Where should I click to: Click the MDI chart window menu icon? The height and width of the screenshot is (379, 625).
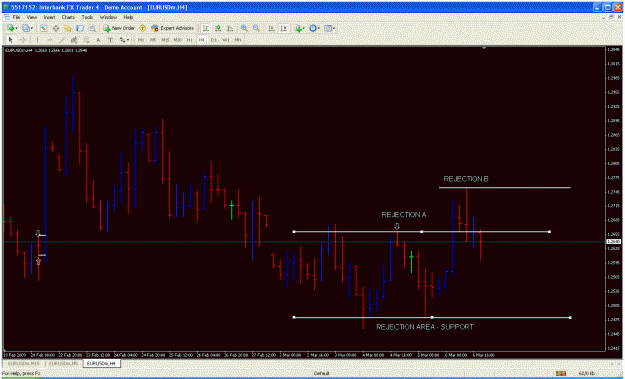click(7, 18)
